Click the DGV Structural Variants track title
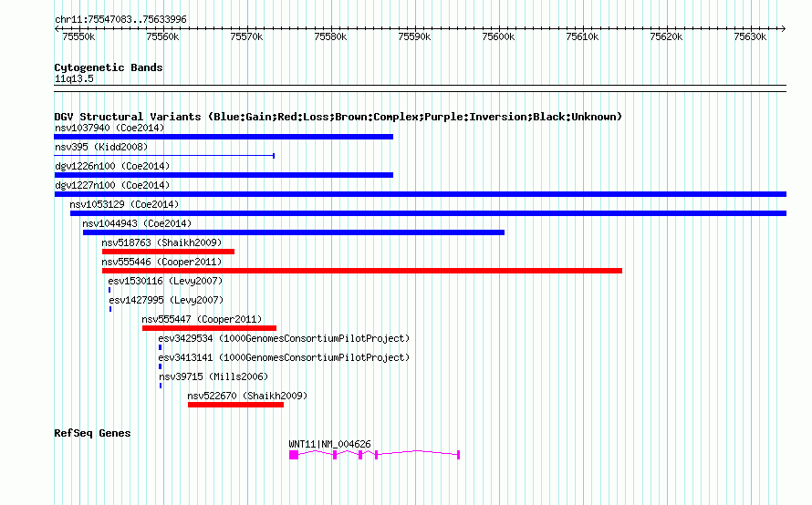Screen dimensions: 812x505 tap(338, 117)
